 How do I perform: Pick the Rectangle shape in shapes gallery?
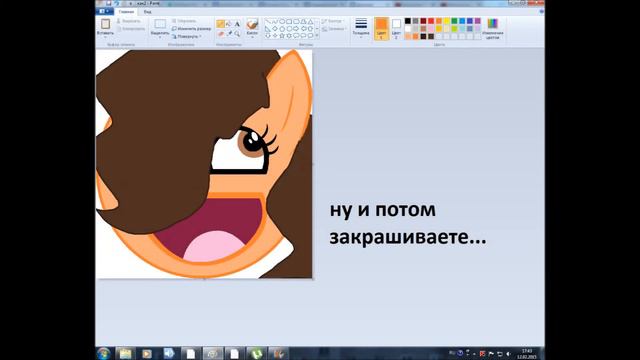(x=289, y=22)
